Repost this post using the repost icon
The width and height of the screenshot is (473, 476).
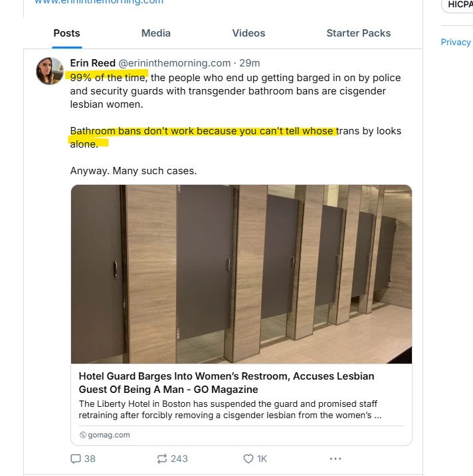coord(162,458)
